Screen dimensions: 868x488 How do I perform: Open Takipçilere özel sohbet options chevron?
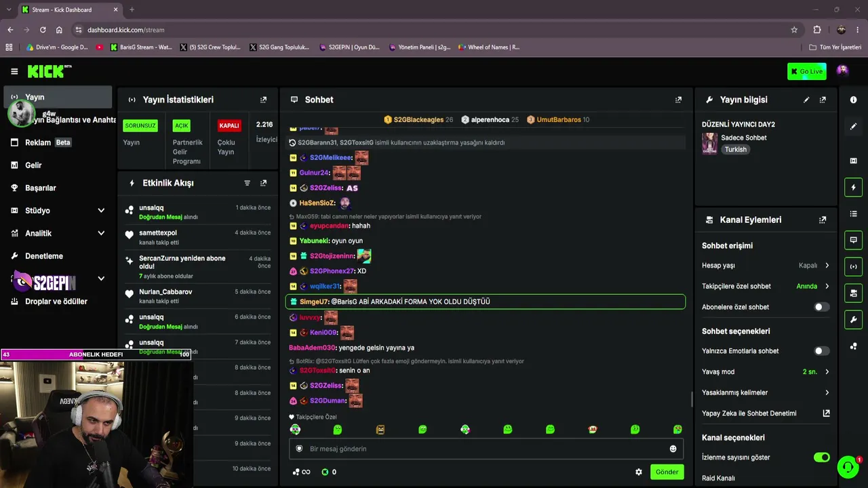(x=827, y=286)
